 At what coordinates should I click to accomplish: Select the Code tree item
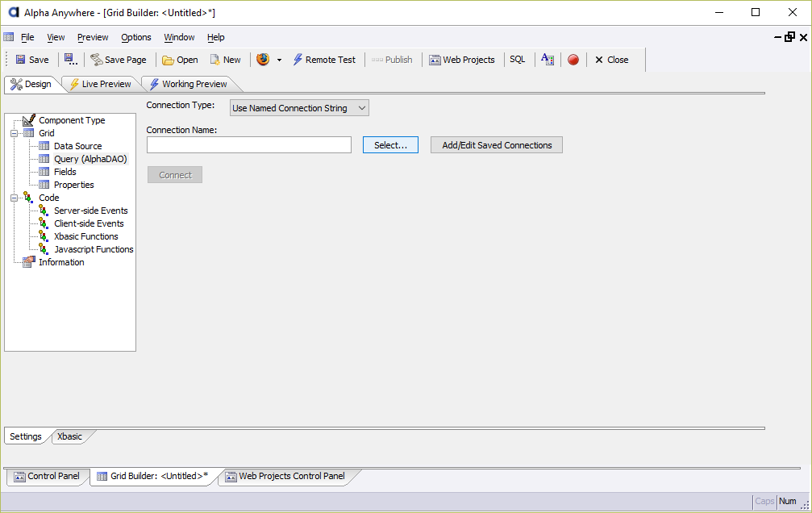[49, 198]
